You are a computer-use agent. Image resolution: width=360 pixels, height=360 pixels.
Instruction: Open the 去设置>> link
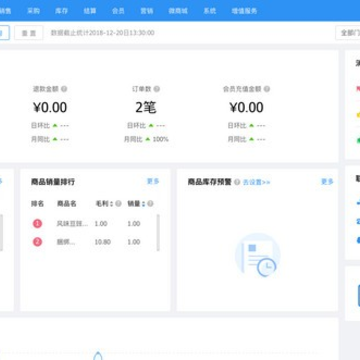[256, 182]
